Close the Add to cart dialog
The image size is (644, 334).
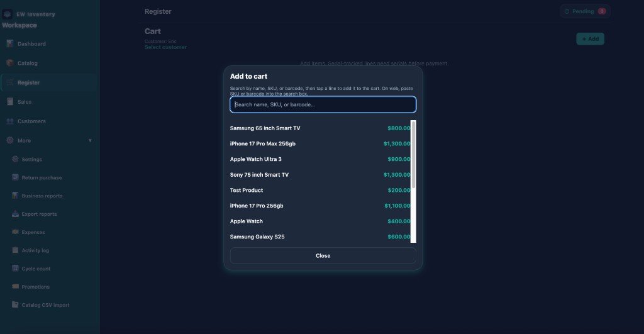[x=323, y=255]
